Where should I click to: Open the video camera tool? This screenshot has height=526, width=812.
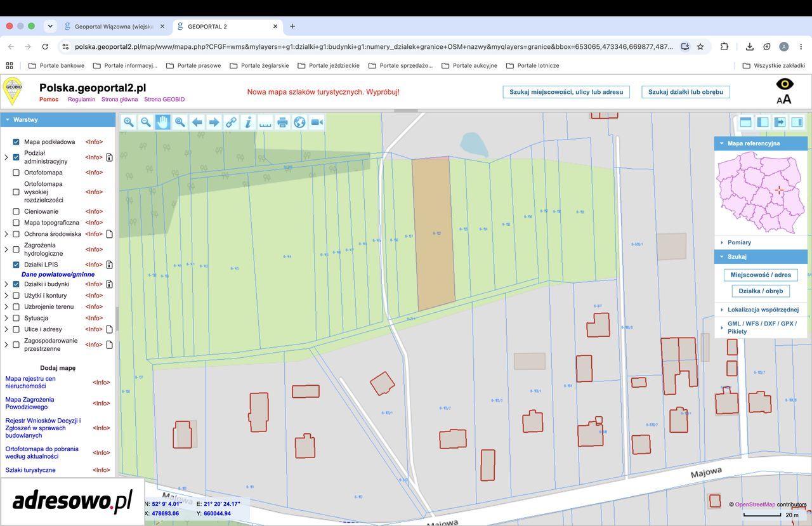coord(317,122)
